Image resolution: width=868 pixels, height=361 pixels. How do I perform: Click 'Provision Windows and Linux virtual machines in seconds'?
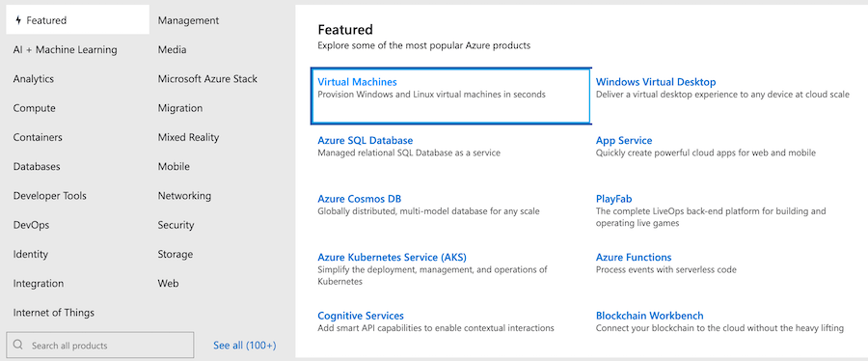click(432, 95)
